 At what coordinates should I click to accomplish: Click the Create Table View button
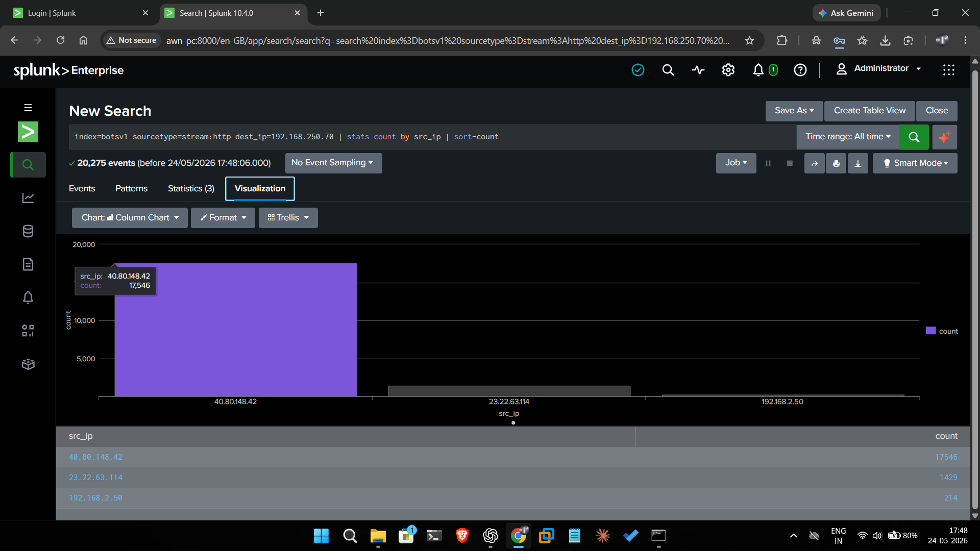[x=870, y=111]
